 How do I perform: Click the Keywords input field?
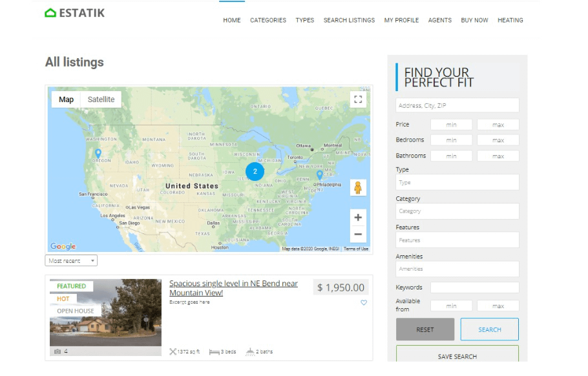pos(475,287)
